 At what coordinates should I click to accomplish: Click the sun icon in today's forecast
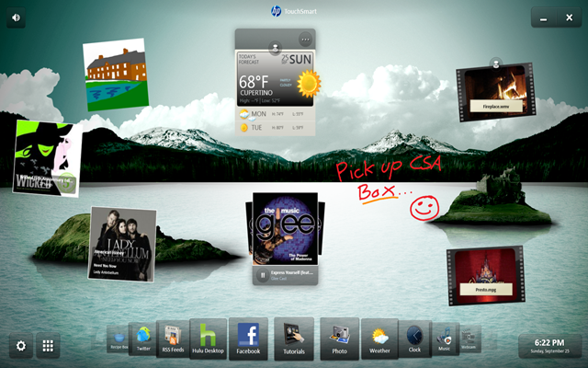tap(309, 84)
